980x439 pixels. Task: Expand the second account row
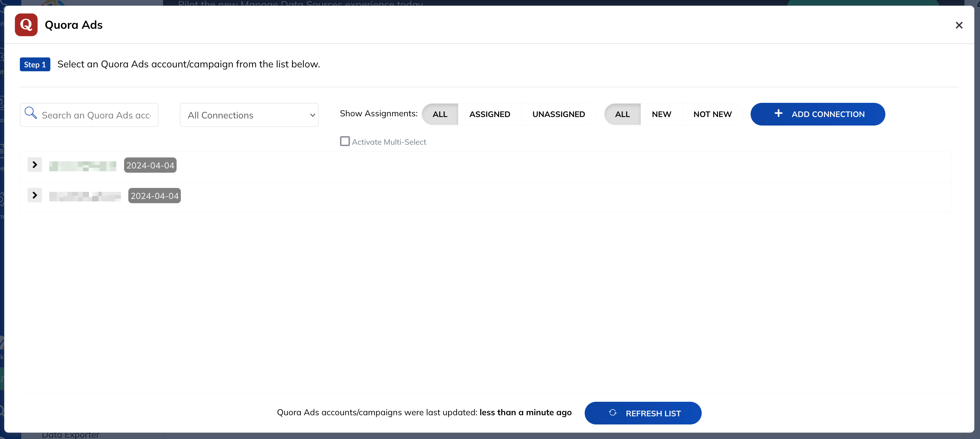click(35, 195)
